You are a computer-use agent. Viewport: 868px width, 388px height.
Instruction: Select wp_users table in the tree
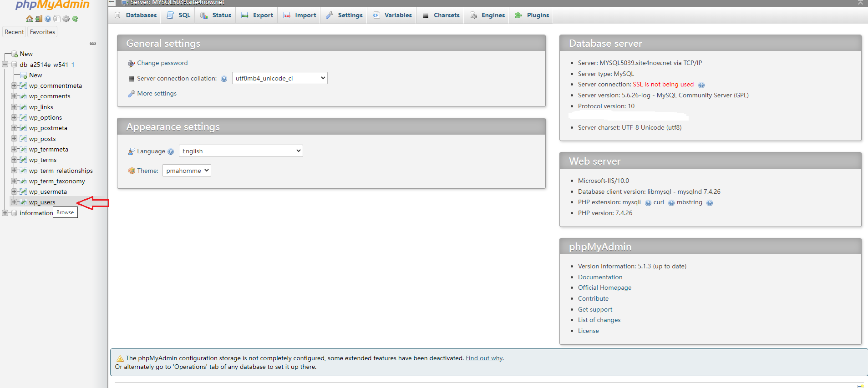pos(42,202)
